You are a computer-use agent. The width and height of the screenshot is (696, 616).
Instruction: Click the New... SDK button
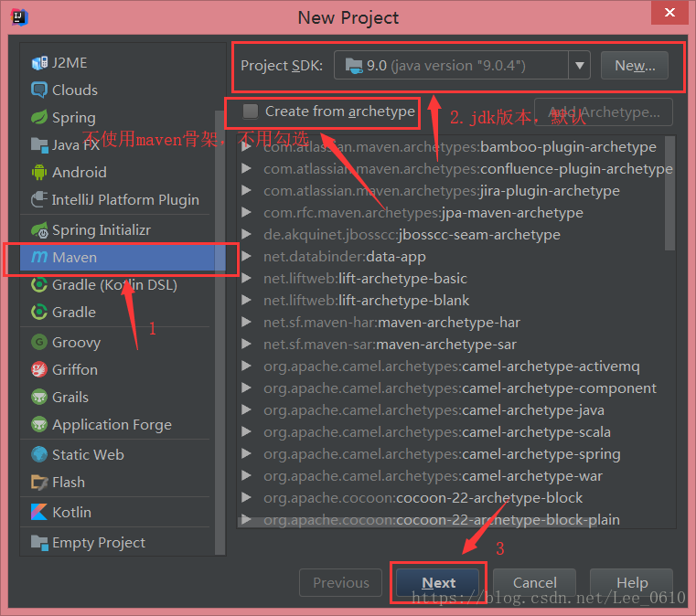[x=635, y=66]
